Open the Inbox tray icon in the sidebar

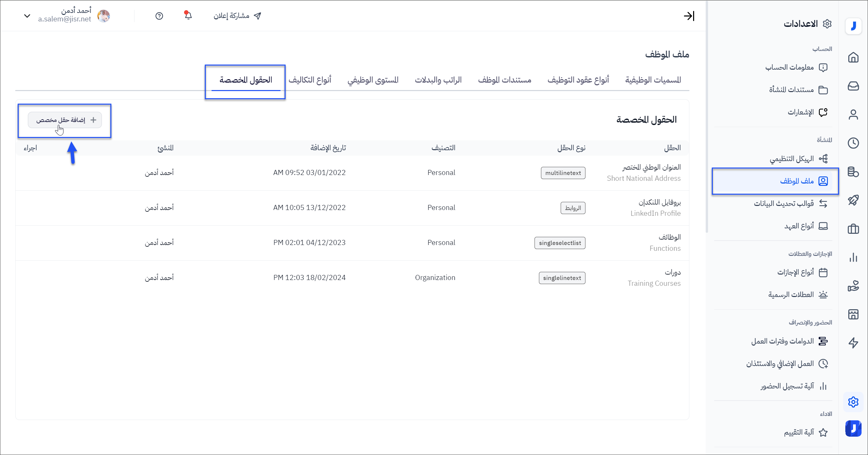tap(853, 86)
